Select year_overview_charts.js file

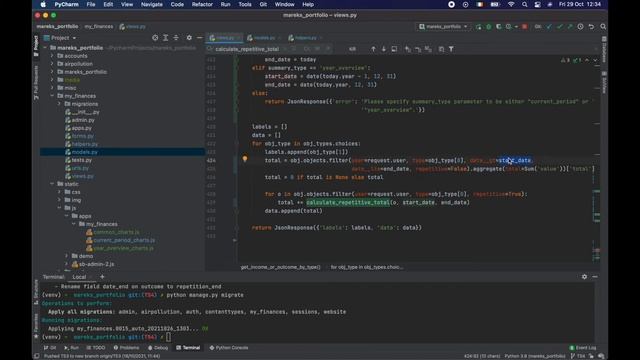[x=123, y=248]
